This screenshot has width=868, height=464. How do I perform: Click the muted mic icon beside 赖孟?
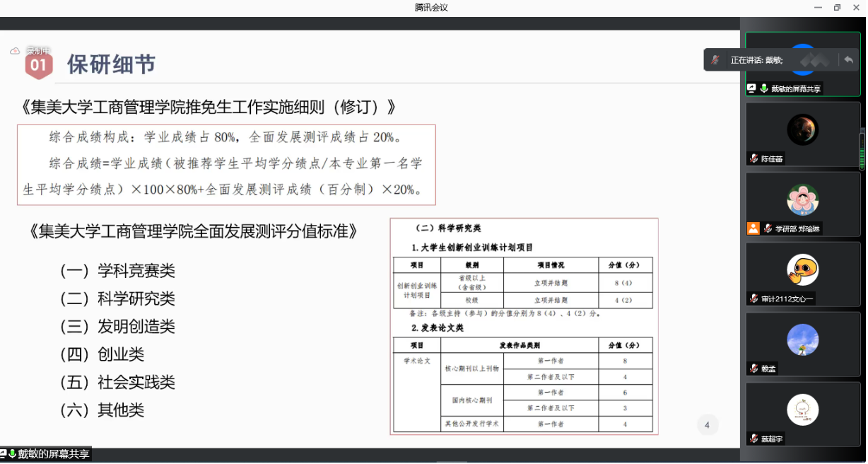click(x=754, y=369)
